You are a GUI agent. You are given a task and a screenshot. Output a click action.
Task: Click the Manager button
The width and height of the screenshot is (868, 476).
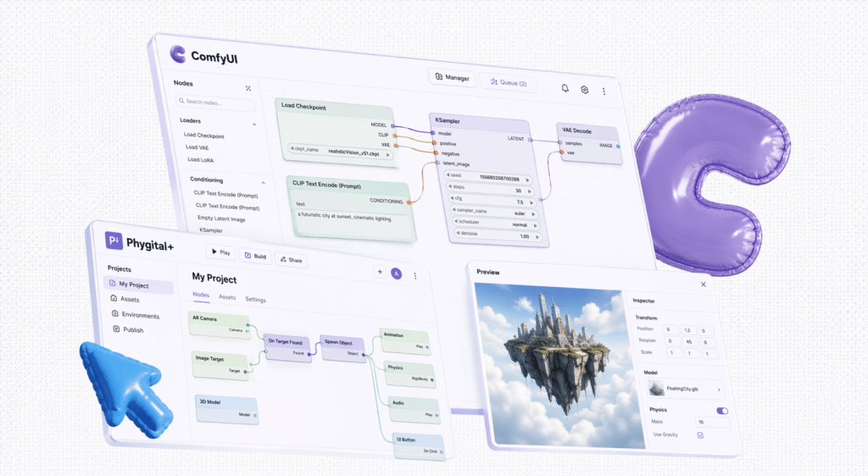(x=453, y=77)
